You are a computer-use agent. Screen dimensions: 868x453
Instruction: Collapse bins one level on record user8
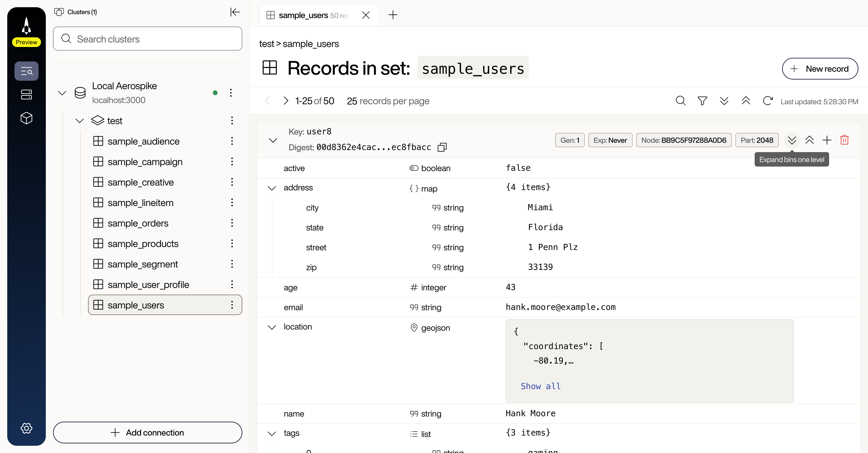coord(810,140)
